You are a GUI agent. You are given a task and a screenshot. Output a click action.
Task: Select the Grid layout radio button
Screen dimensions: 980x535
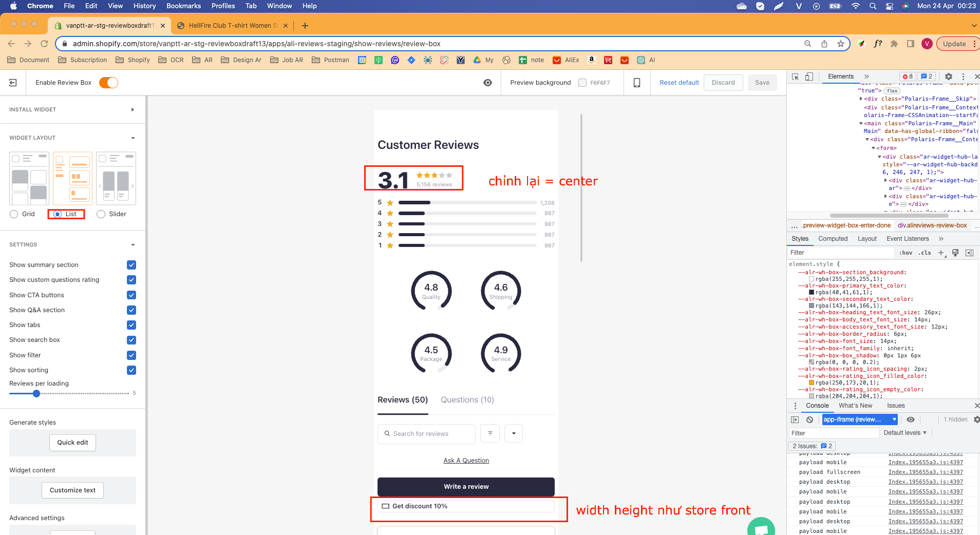pos(14,214)
